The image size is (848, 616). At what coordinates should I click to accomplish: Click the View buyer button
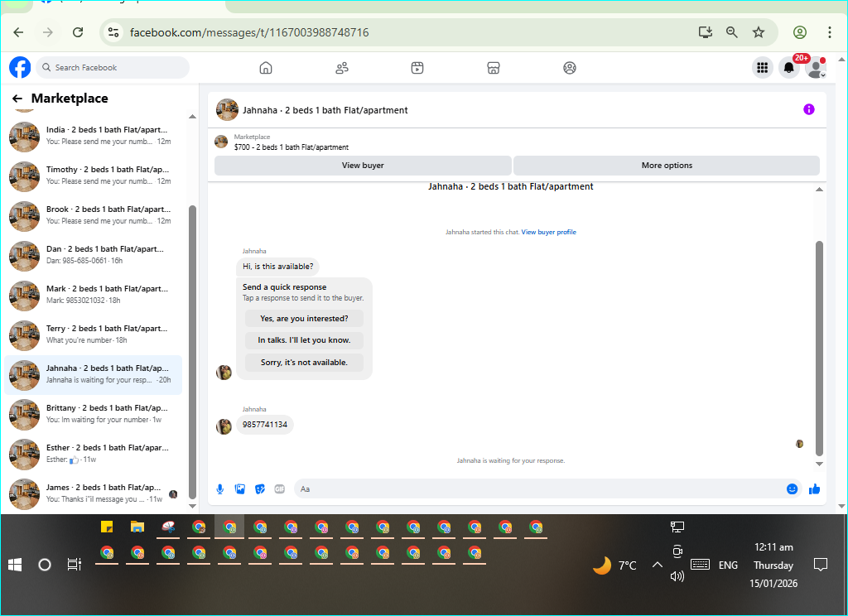point(363,166)
